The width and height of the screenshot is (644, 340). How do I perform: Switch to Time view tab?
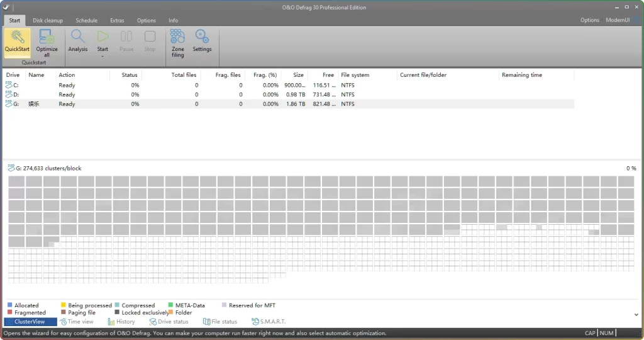point(77,322)
